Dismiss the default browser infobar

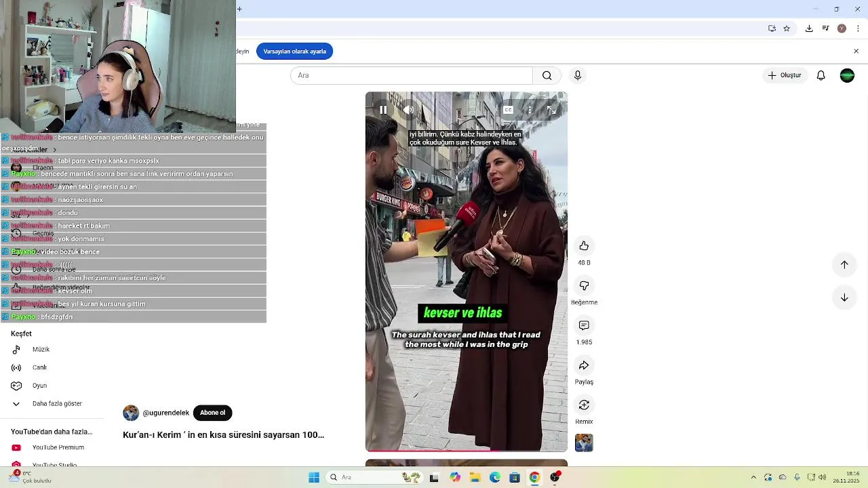tap(856, 52)
